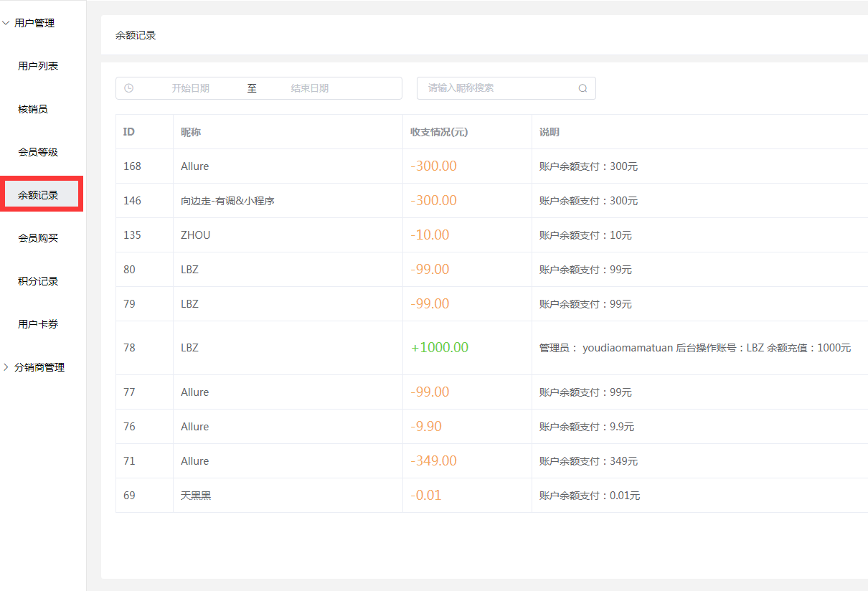Click the 结束日期 end date field
The width and height of the screenshot is (868, 591).
310,88
